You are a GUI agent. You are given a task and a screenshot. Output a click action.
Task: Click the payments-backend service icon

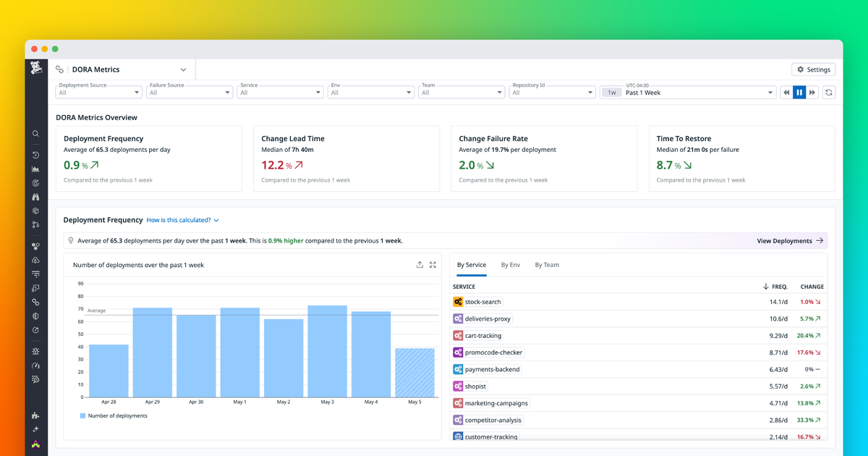coord(458,369)
